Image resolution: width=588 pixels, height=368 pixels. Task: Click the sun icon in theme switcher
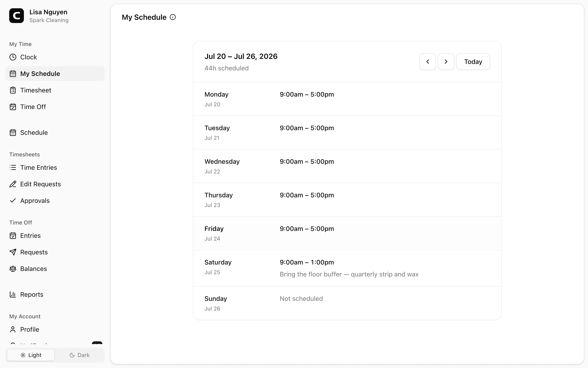23,355
